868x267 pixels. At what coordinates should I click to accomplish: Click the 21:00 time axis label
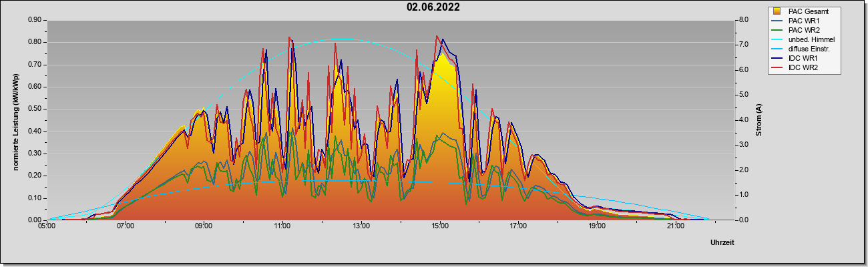pyautogui.click(x=675, y=227)
